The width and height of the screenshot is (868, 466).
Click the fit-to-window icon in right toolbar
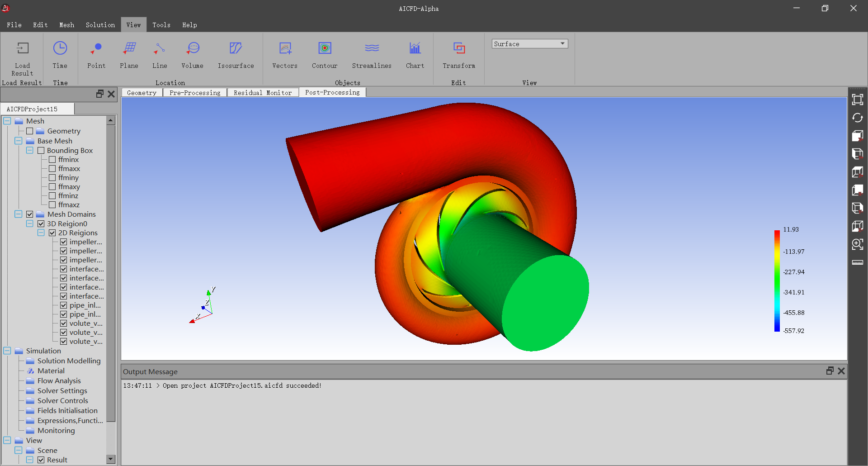[858, 100]
